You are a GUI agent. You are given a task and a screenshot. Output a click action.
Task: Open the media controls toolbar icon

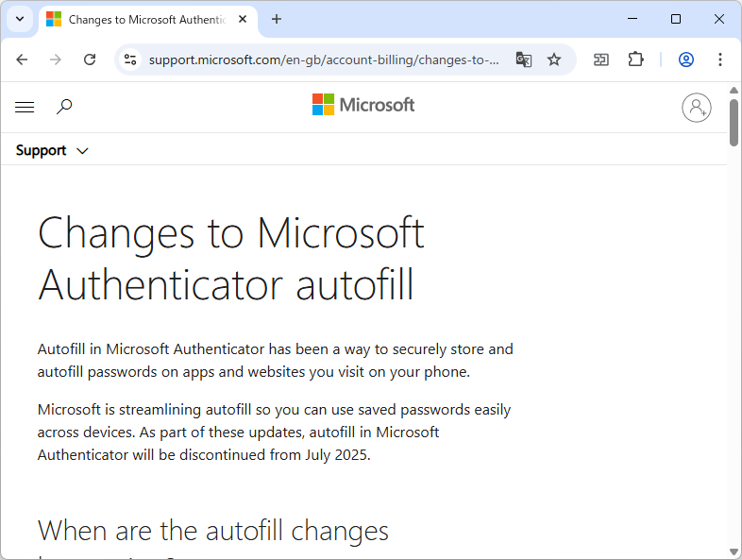[x=601, y=59]
